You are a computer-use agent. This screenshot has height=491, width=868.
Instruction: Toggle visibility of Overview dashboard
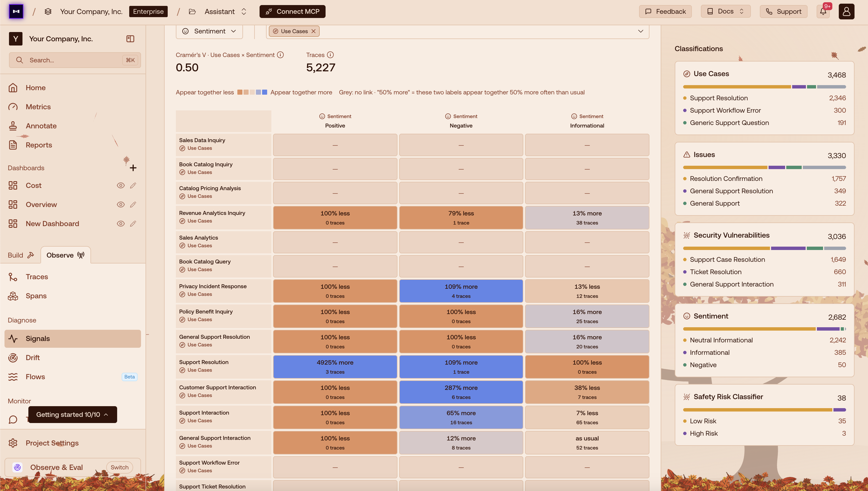pos(121,204)
